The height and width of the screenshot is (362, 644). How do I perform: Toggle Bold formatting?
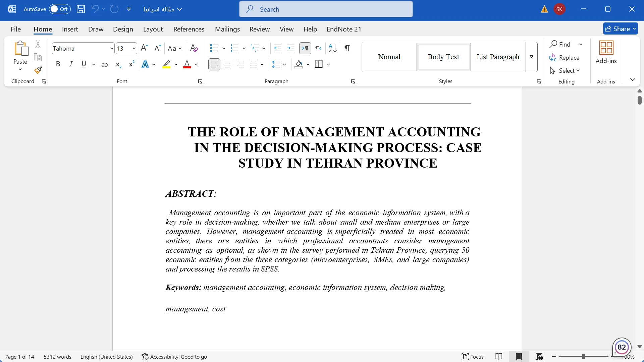tap(58, 64)
